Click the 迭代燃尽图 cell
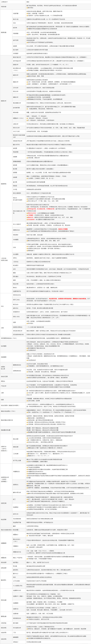The height and width of the screenshot is (644, 91). click(x=19, y=108)
